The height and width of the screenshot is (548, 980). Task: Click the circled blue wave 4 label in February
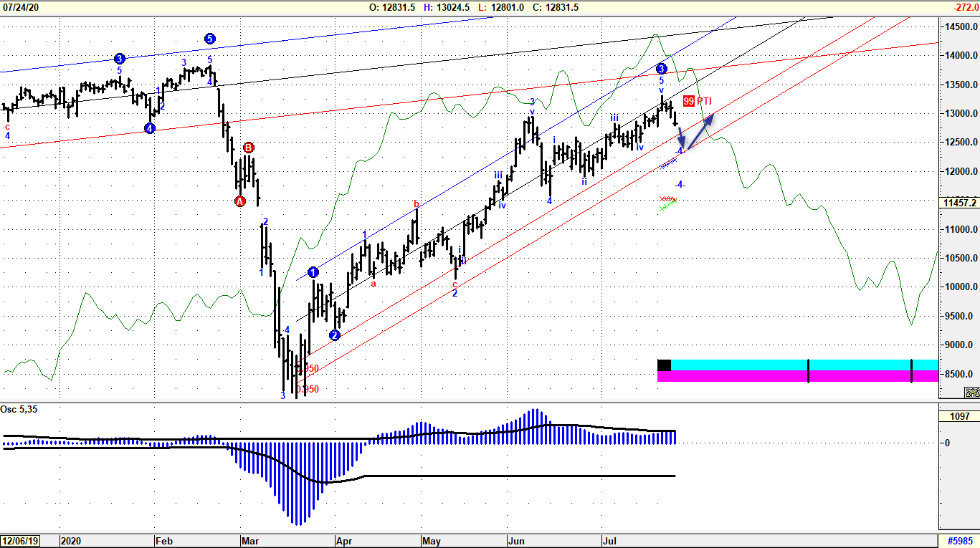(148, 128)
